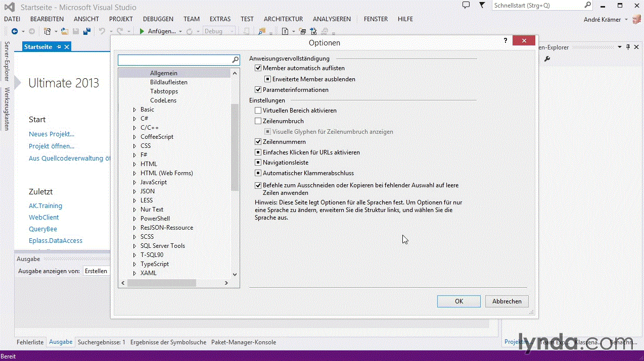Click the Save All double-disk icon
The width and height of the screenshot is (644, 361).
pos(87,31)
